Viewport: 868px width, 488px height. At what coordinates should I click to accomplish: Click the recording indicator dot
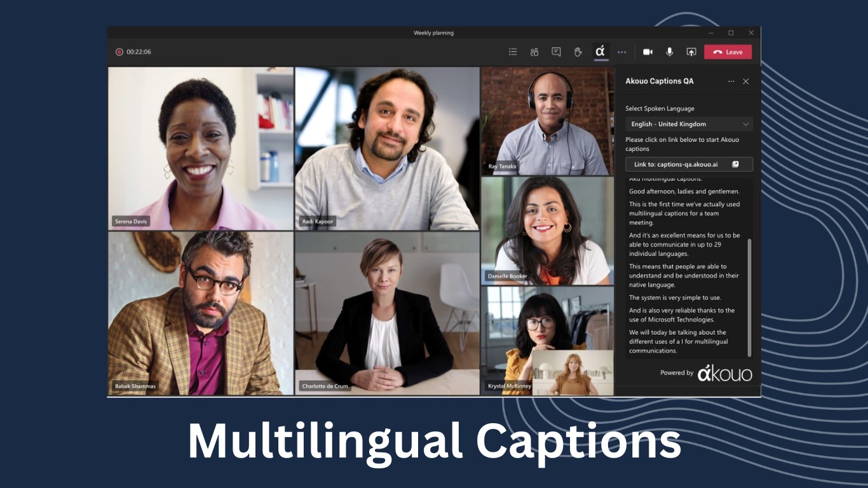(x=119, y=52)
